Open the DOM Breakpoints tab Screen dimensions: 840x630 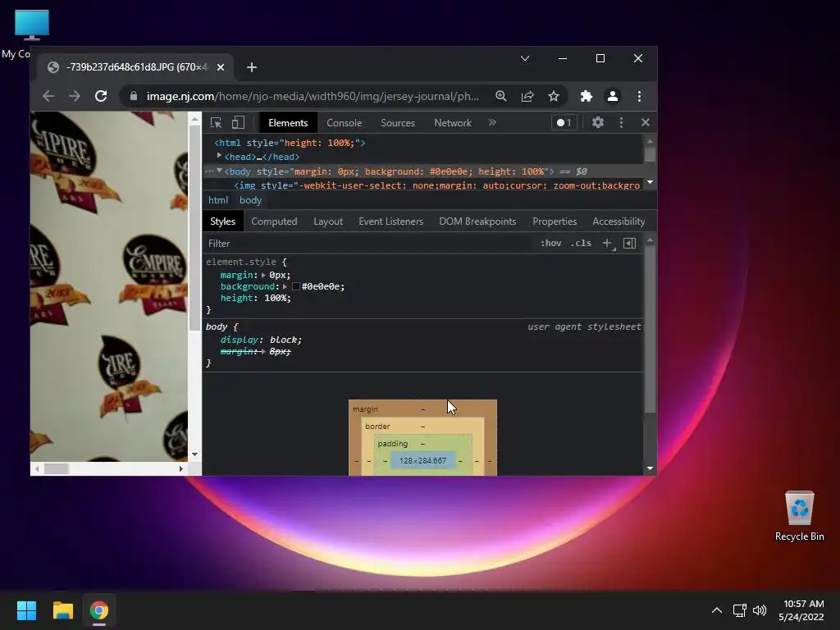477,221
